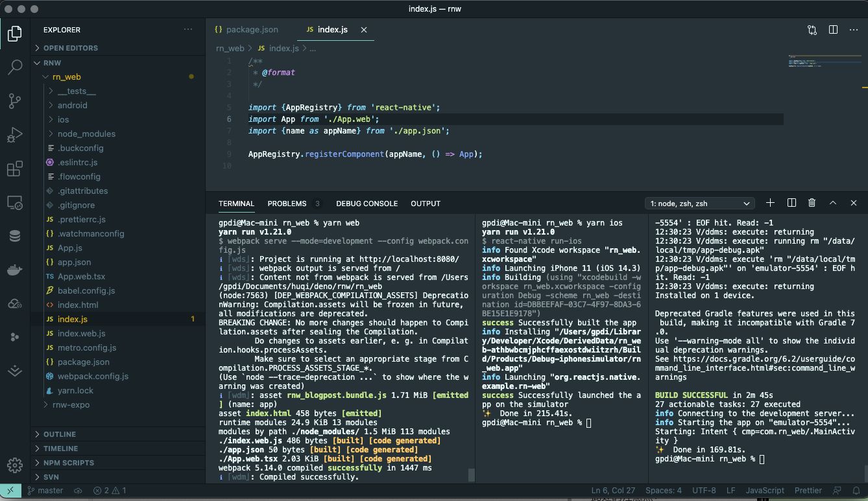Collapse the RNW workspace section
This screenshot has width=868, height=501.
(118, 63)
